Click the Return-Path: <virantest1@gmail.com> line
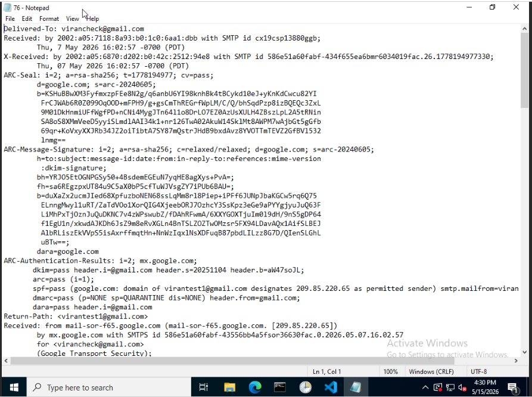This screenshot has width=532, height=397. (76, 317)
